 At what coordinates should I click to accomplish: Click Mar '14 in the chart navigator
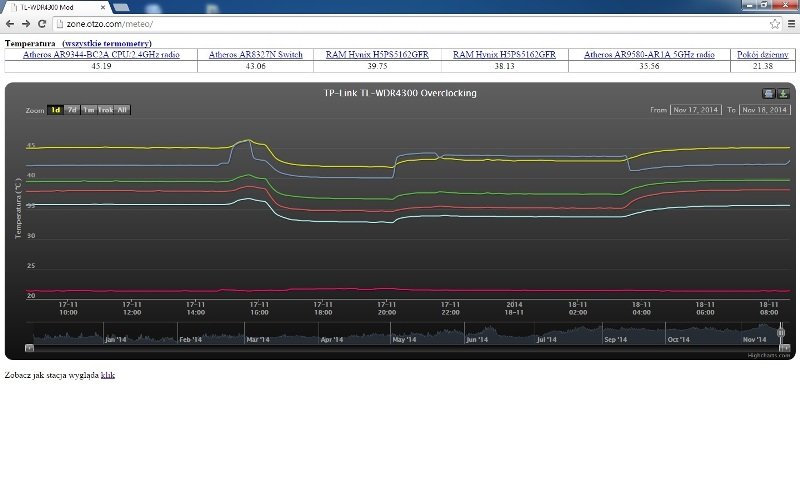(x=258, y=339)
